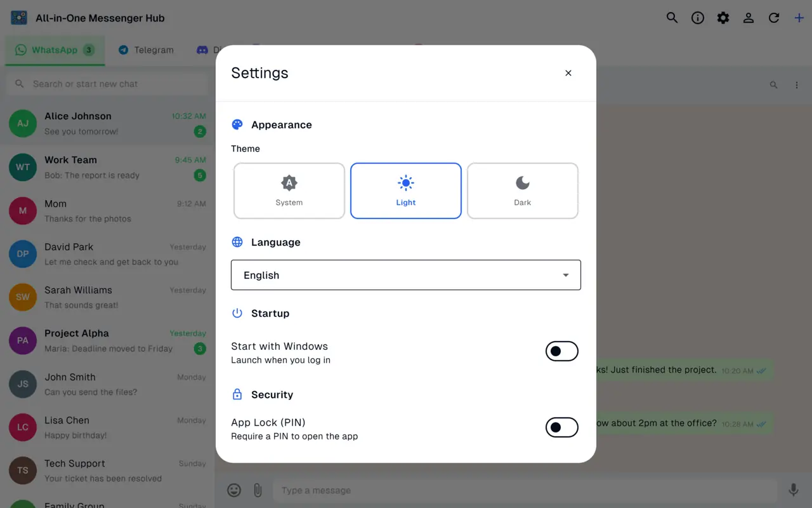Click the attachment paperclip icon
This screenshot has width=812, height=508.
(x=258, y=490)
